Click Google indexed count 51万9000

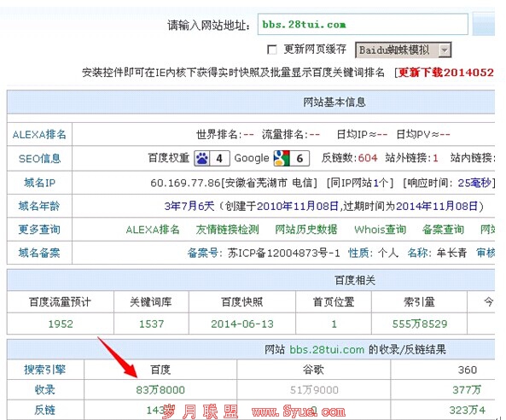tap(314, 390)
